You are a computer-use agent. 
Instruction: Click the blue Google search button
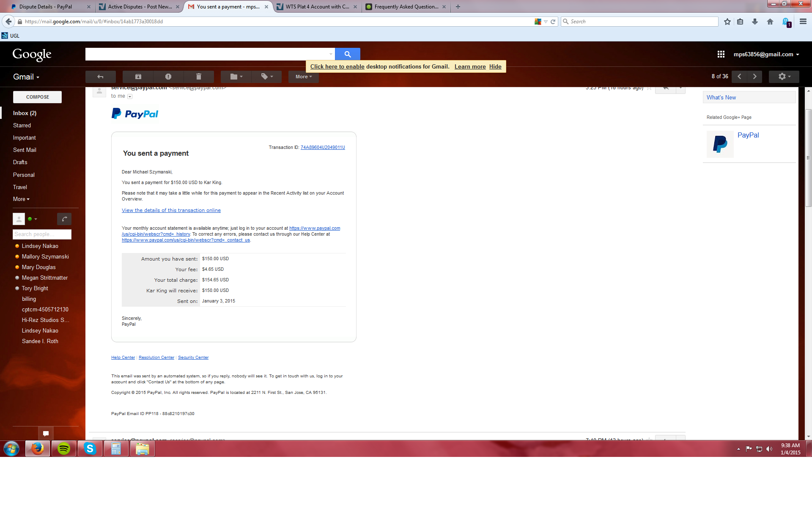[348, 54]
